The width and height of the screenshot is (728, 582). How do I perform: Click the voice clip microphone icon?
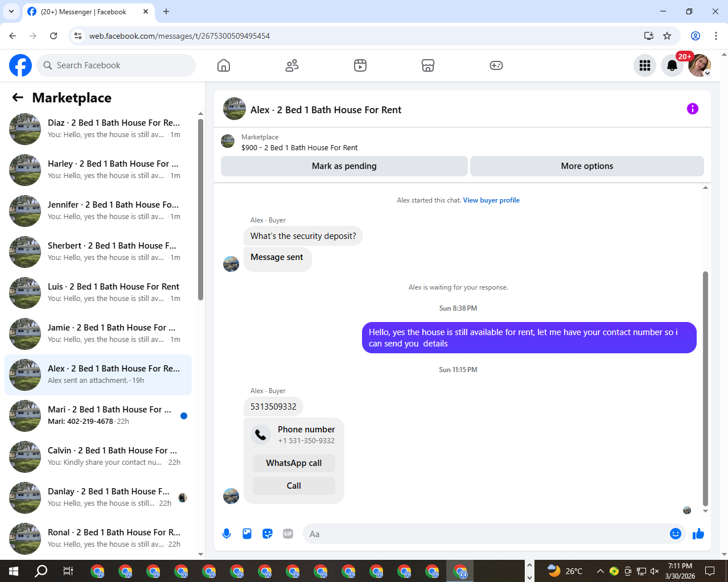[227, 534]
